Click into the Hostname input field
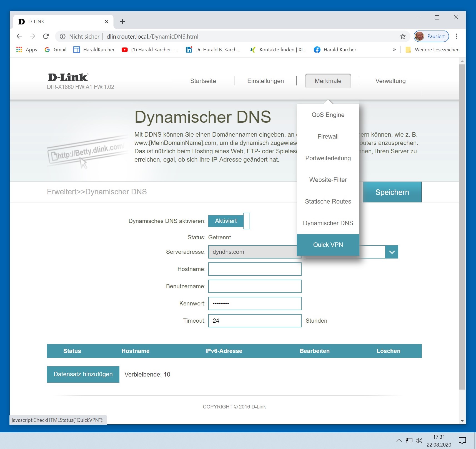 [255, 269]
